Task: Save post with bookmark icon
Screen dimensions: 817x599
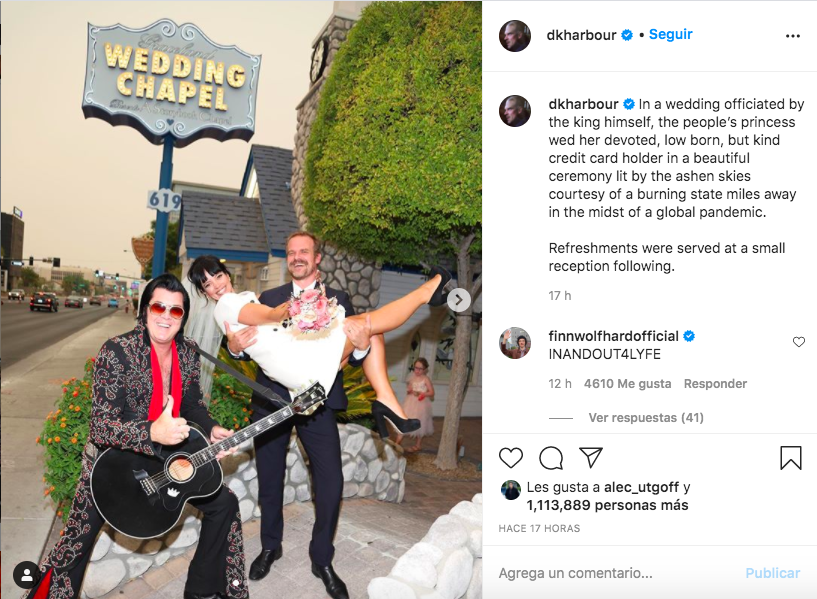Action: (x=790, y=458)
